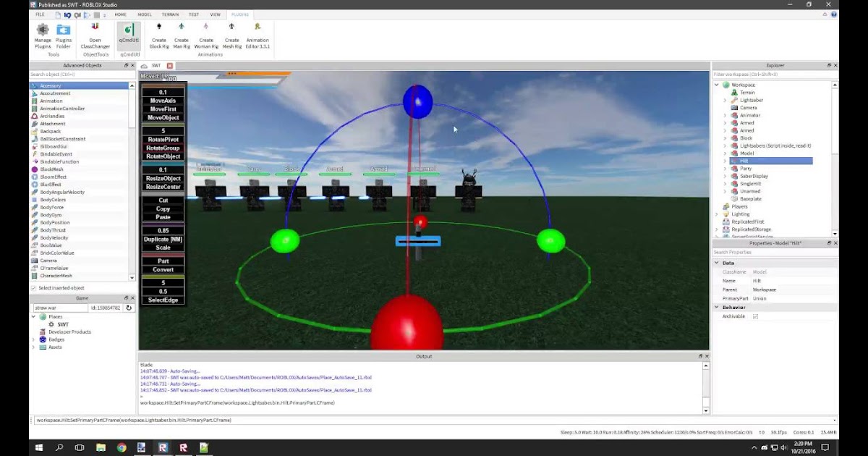Collapse the Behavior section in Properties
The height and width of the screenshot is (456, 868).
coord(717,307)
